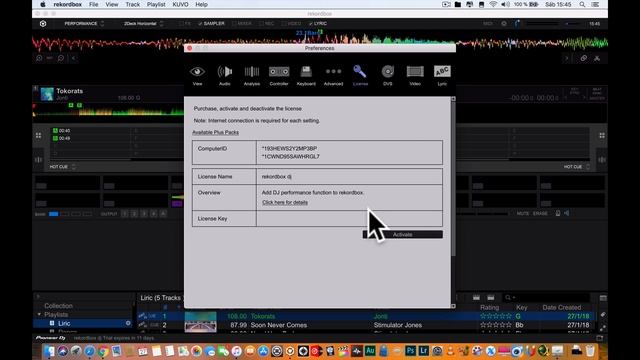Open the right deck HOT CUE dropdown
Screen dimensions: 640x360
[577, 167]
